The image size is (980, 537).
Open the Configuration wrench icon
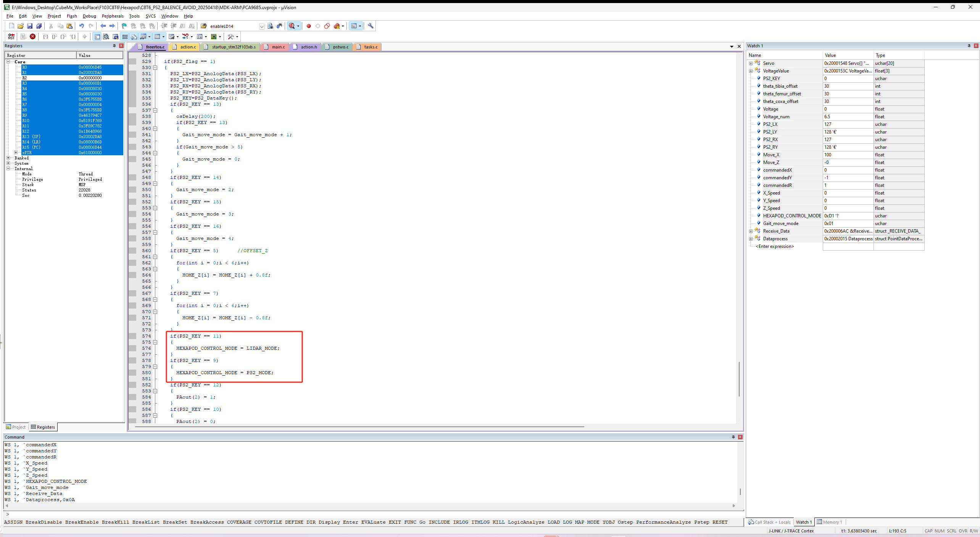click(370, 26)
